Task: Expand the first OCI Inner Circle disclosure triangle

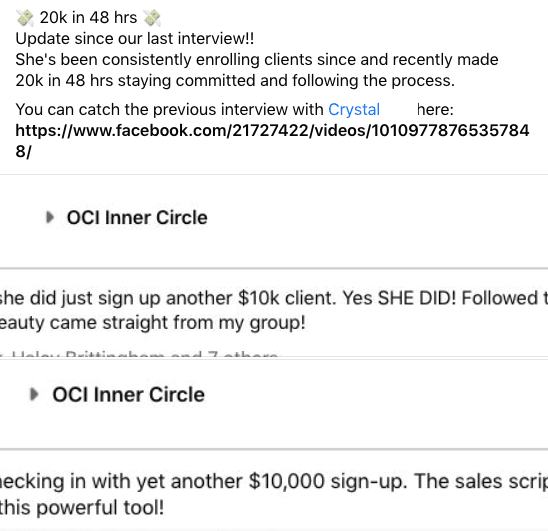Action: click(50, 217)
